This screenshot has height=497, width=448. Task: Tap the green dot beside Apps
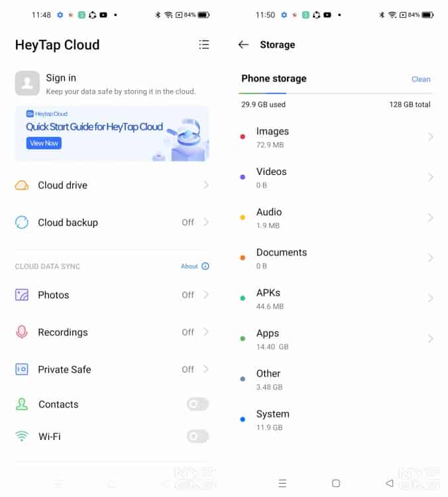(x=243, y=338)
